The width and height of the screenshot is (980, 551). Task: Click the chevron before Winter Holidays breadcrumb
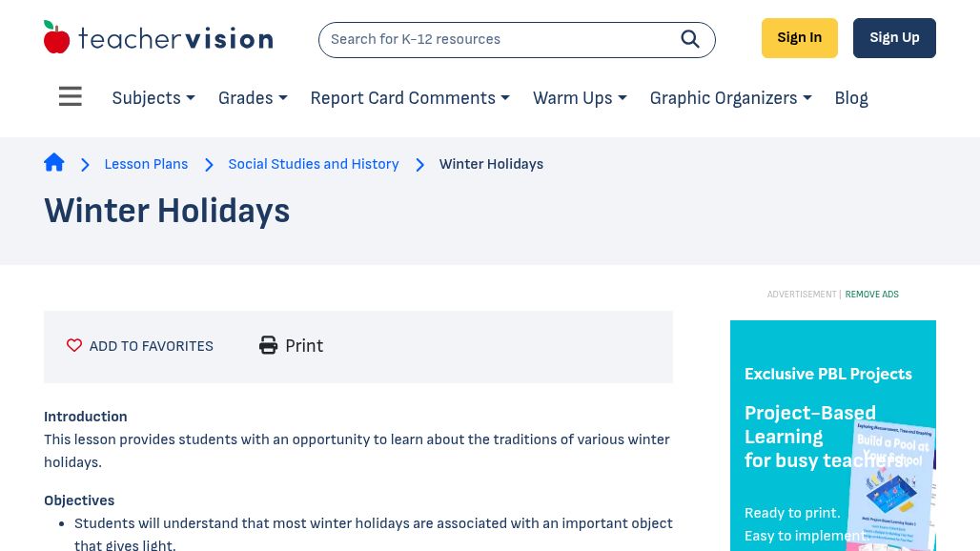419,165
